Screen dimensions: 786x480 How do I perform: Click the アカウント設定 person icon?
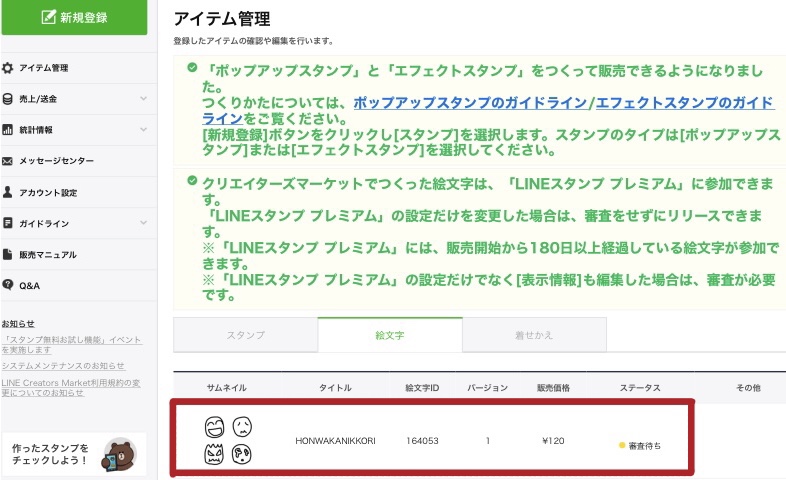click(8, 192)
